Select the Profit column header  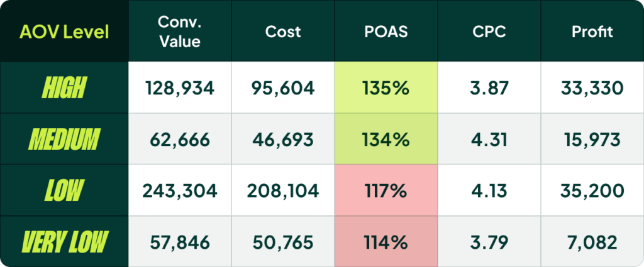pos(592,31)
